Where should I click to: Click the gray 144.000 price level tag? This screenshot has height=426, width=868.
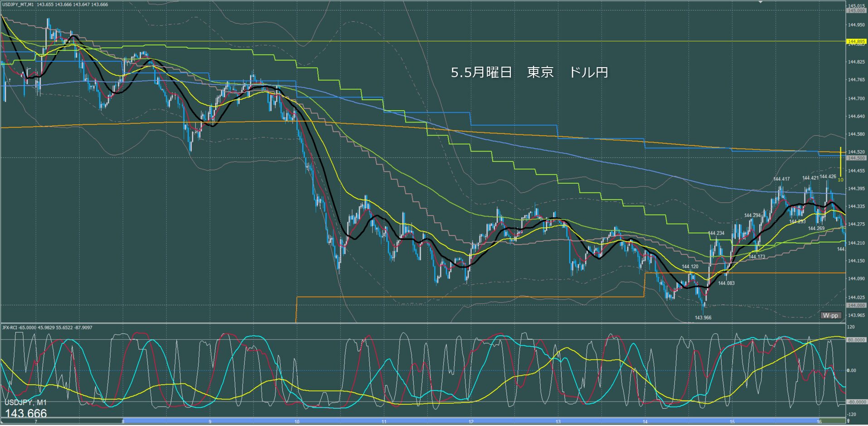click(x=856, y=305)
